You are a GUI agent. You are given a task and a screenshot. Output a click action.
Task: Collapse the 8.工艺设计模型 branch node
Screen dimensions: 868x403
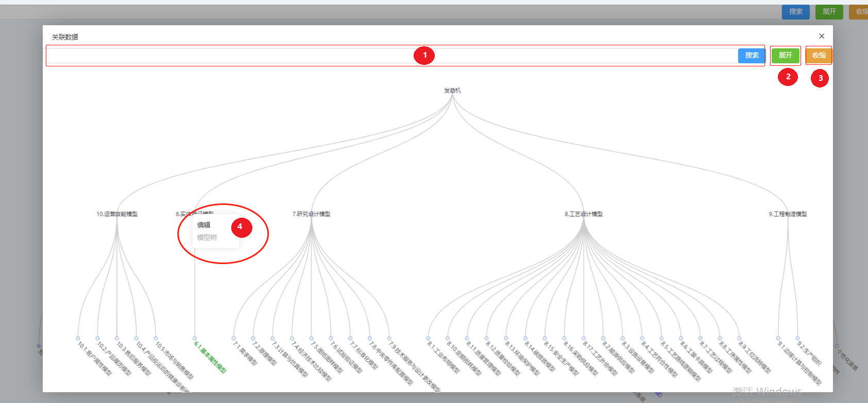click(x=583, y=214)
